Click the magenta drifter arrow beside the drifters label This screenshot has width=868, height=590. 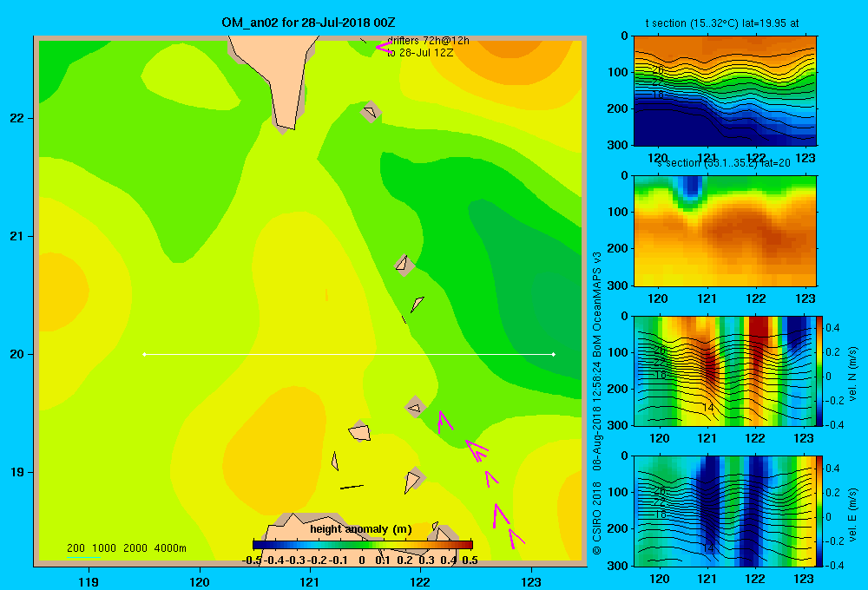click(x=383, y=47)
